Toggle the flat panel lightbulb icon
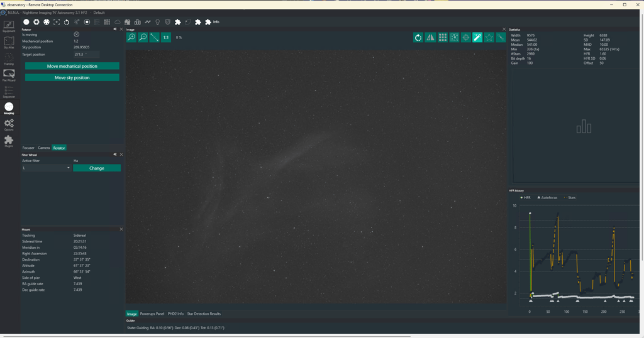The image size is (644, 338). 157,22
